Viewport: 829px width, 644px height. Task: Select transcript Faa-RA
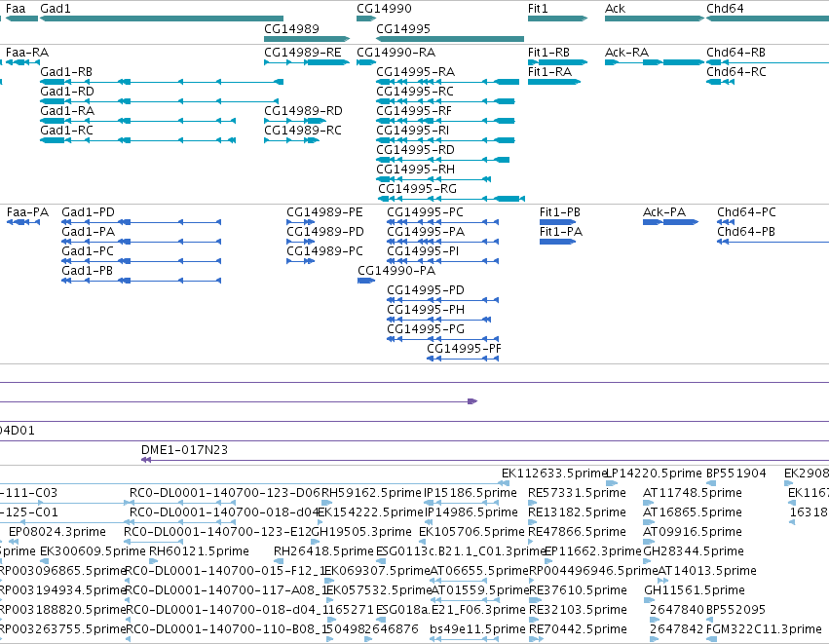(x=22, y=62)
